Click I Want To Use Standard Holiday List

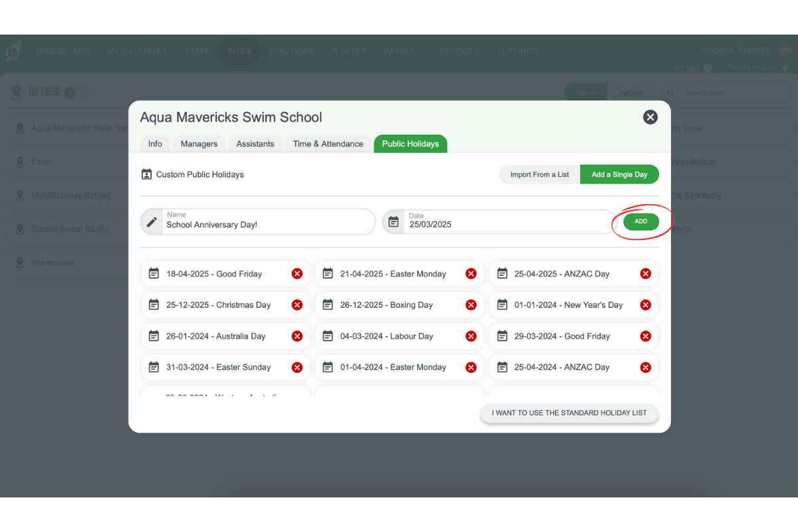(569, 413)
